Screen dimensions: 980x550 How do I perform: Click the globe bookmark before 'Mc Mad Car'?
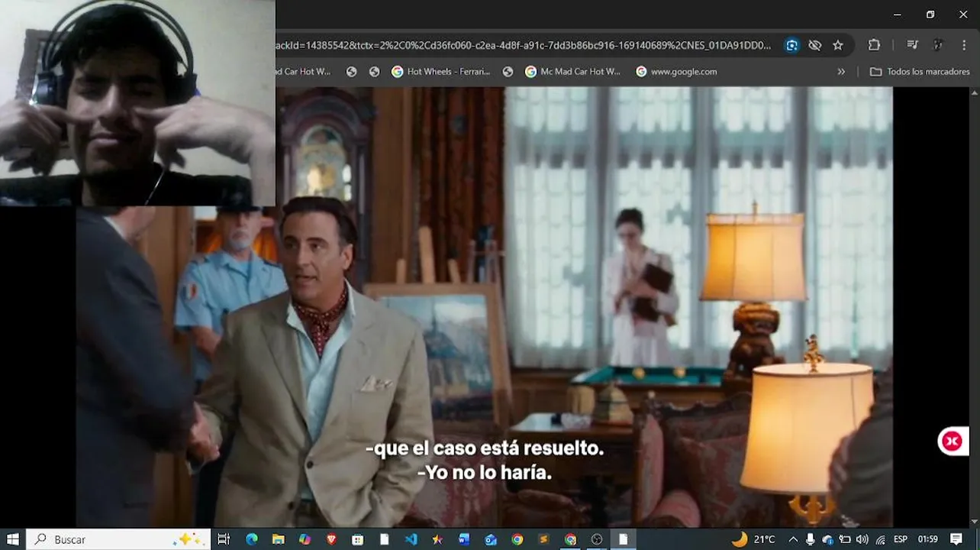[508, 72]
